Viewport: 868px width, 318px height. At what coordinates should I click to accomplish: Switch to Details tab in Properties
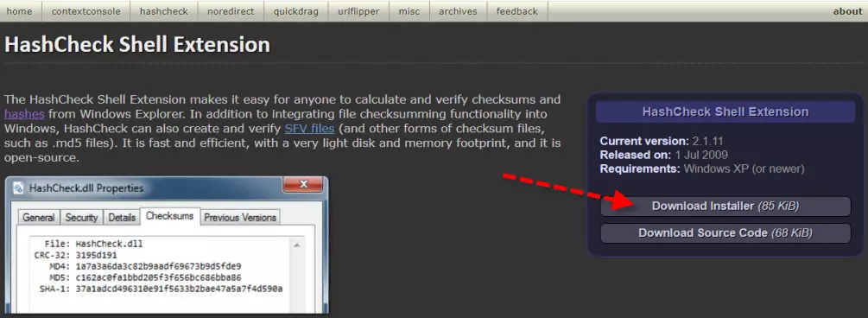tap(122, 218)
